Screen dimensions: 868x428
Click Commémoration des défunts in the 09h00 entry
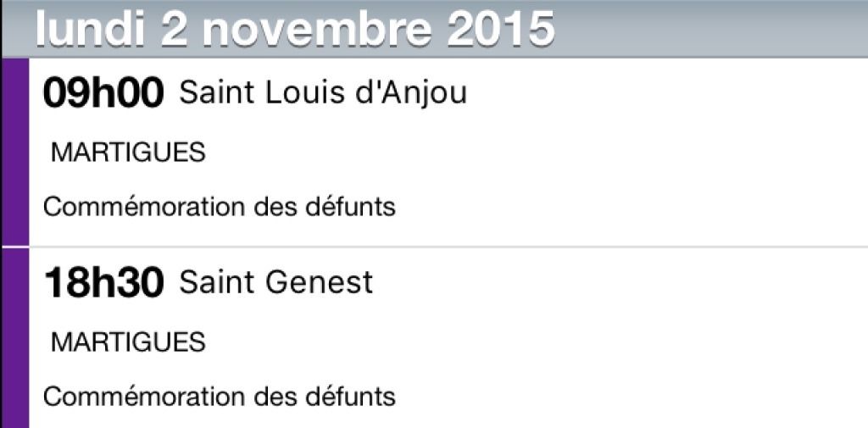(x=220, y=207)
